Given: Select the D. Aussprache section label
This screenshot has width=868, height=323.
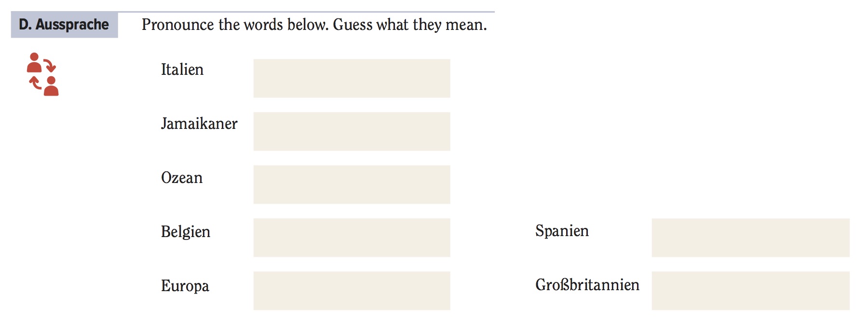Looking at the screenshot, I should pyautogui.click(x=64, y=25).
